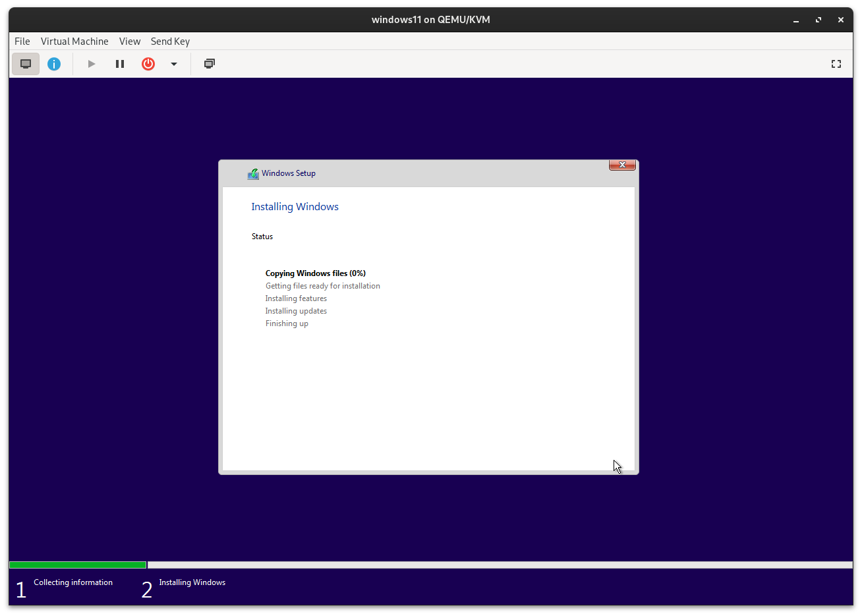Close the Windows Setup dialog
The height and width of the screenshot is (616, 862).
(x=622, y=165)
